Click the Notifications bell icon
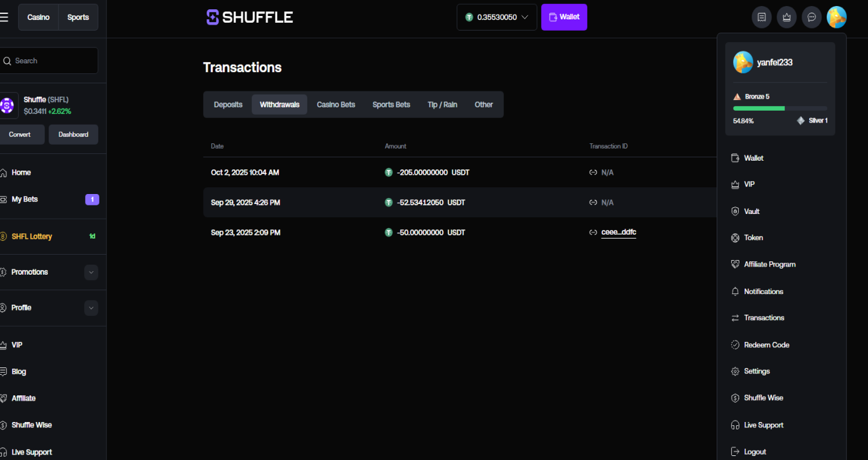Viewport: 868px width, 460px height. [x=735, y=291]
